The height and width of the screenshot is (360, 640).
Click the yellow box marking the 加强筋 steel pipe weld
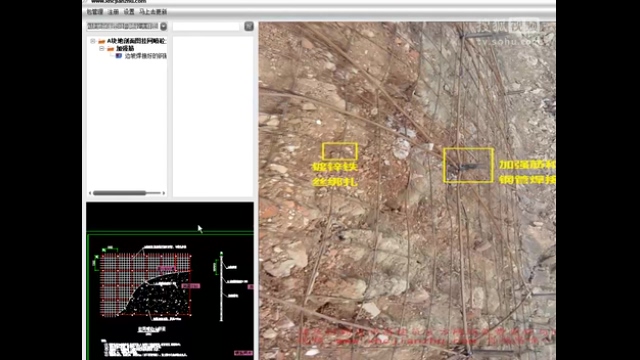point(468,165)
